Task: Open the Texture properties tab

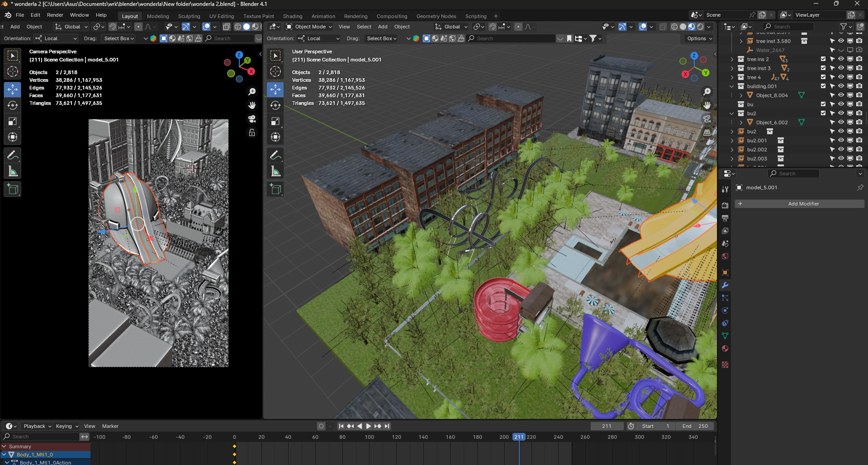Action: click(x=725, y=365)
